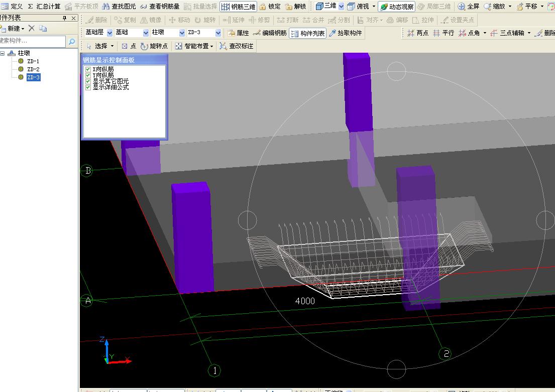Viewport: 555px width, 392px height.
Task: Select 俯视 top view
Action: [358, 7]
